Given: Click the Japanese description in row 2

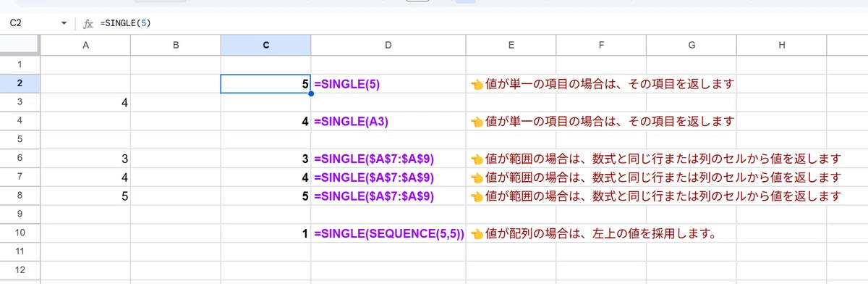Looking at the screenshot, I should [602, 84].
